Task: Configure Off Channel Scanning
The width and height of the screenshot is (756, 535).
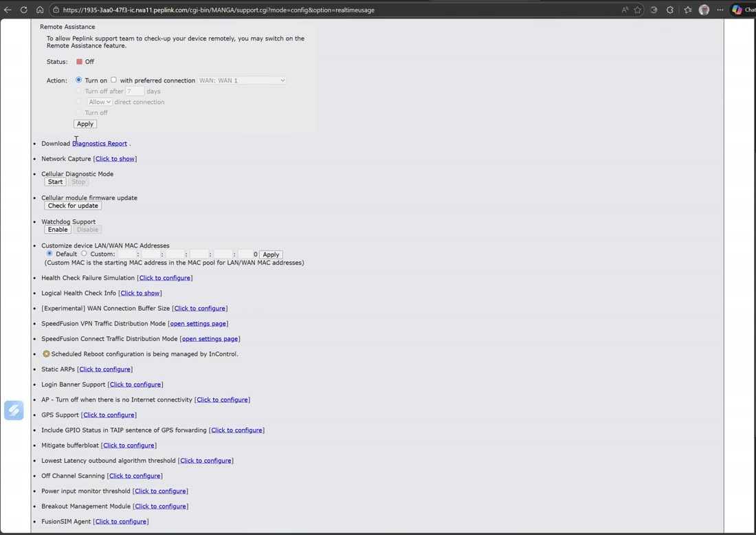Action: point(135,476)
